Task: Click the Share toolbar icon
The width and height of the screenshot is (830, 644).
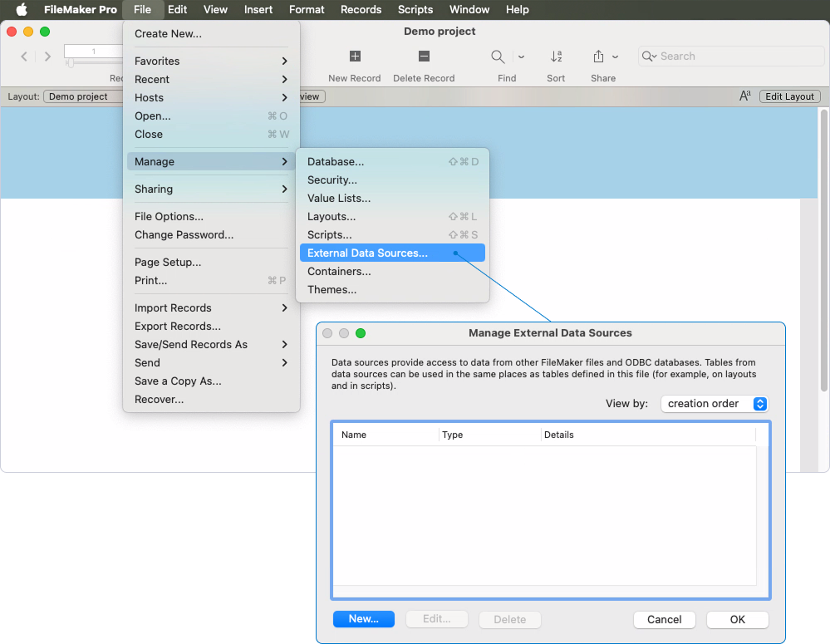Action: (598, 57)
